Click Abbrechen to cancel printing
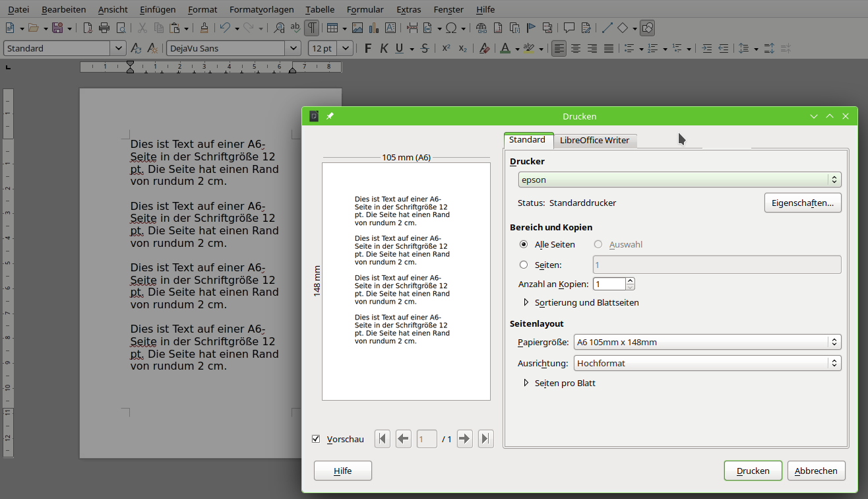Viewport: 868px width, 499px height. coord(816,471)
